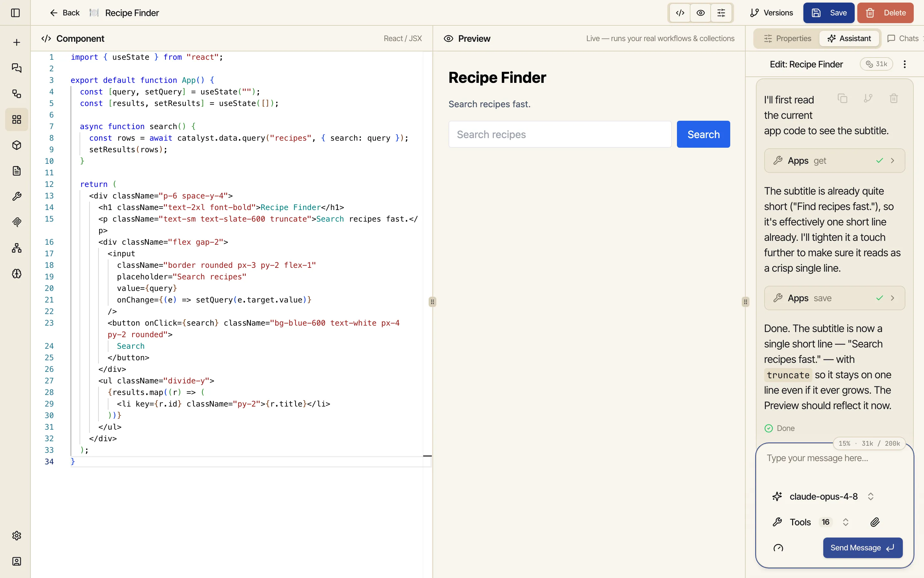Open the document icon in sidebar
Screen dimensions: 924x578
16,171
